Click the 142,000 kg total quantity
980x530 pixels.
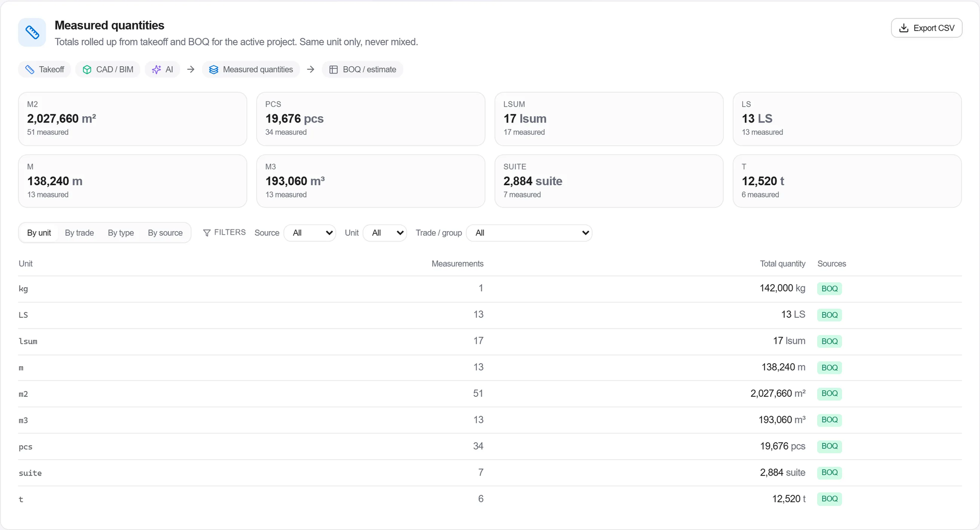[782, 288]
